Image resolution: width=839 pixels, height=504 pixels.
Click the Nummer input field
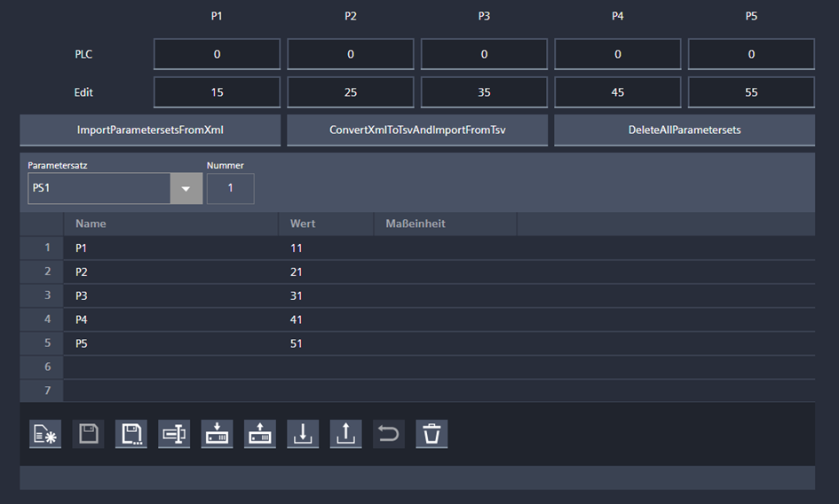point(230,189)
